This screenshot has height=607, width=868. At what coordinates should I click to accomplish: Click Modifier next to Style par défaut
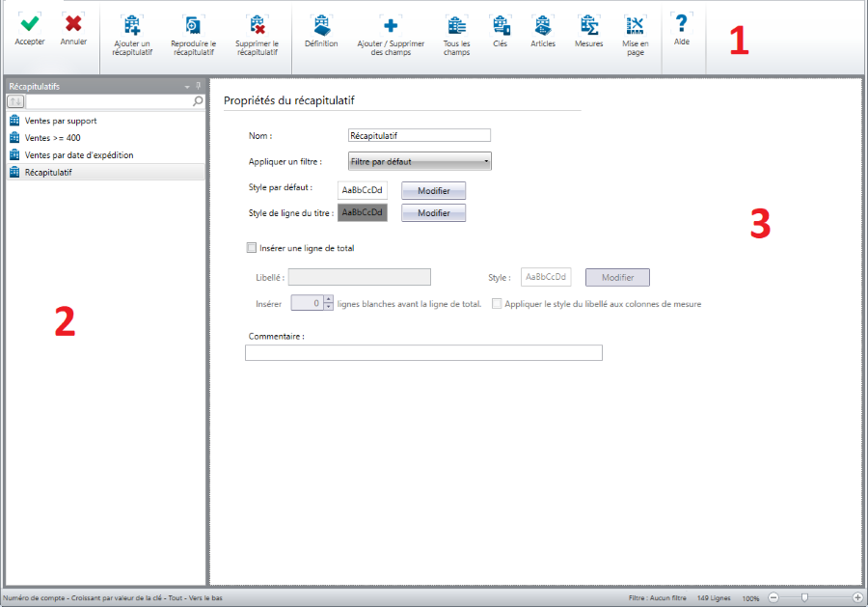pos(433,191)
